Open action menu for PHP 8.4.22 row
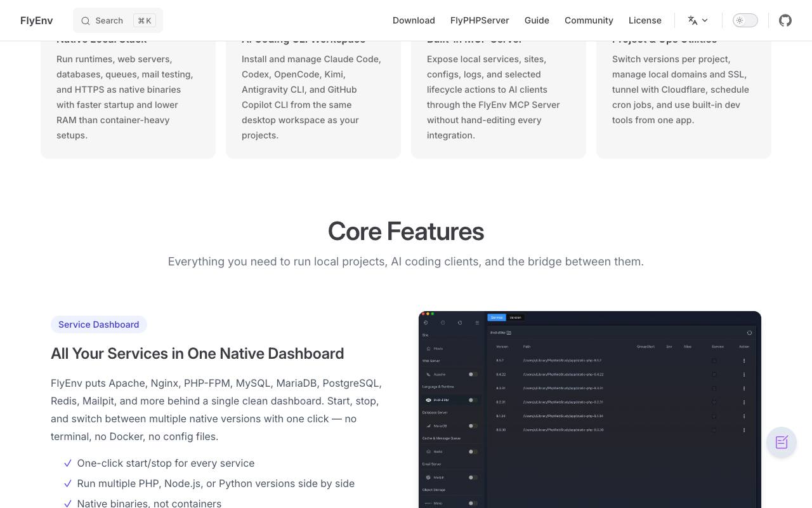Image resolution: width=812 pixels, height=508 pixels. tap(744, 375)
